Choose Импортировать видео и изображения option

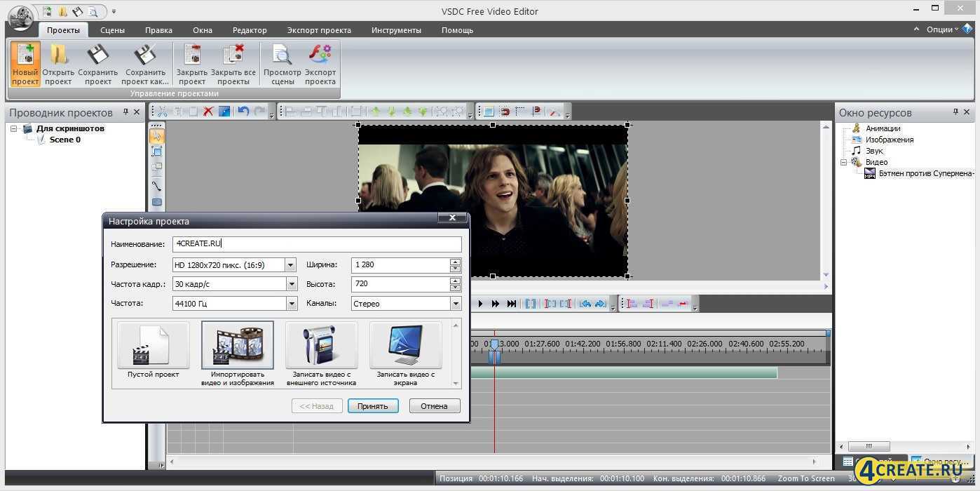pyautogui.click(x=238, y=354)
